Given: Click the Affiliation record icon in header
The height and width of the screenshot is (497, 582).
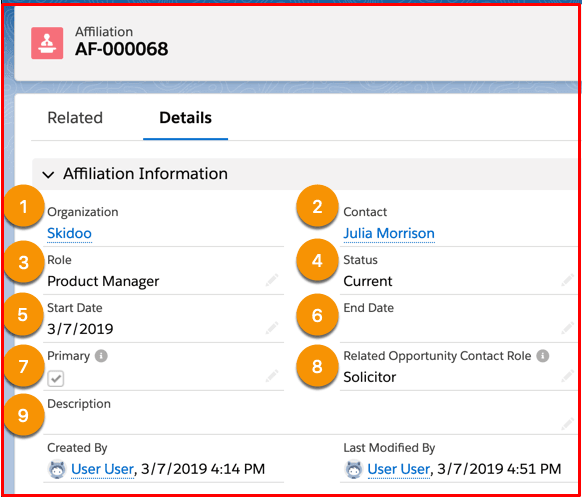Looking at the screenshot, I should coord(47,43).
